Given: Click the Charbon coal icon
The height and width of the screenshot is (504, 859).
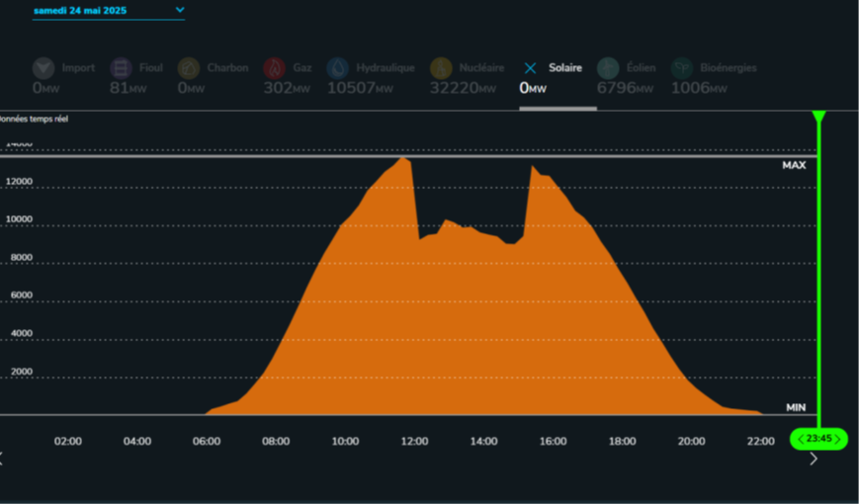Looking at the screenshot, I should click(189, 68).
